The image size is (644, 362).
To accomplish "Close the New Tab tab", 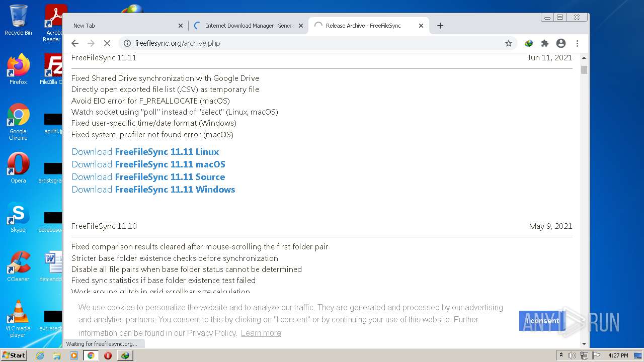I will coord(181,26).
